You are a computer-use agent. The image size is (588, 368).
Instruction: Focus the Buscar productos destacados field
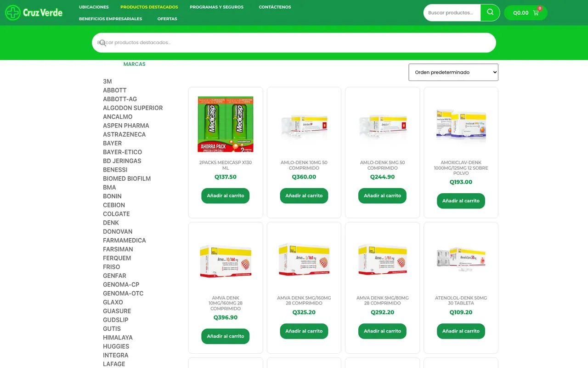pyautogui.click(x=294, y=43)
